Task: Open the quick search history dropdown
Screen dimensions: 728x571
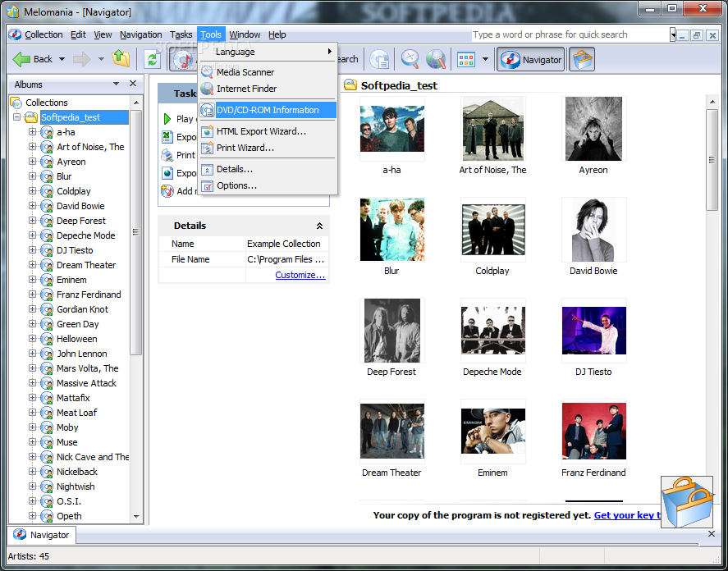Action: tap(672, 34)
